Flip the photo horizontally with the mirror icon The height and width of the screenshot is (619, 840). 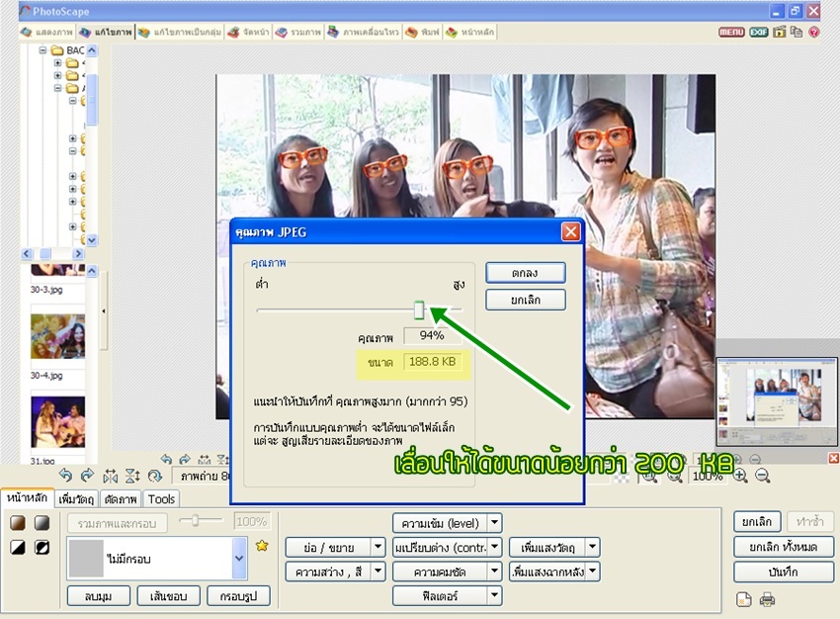click(111, 475)
